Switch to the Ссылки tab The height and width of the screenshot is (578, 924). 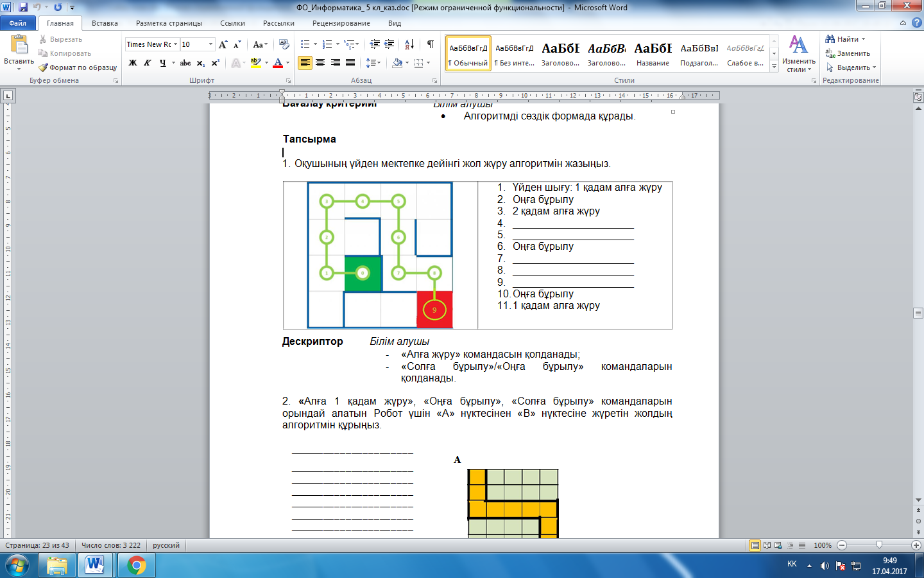[x=232, y=23]
